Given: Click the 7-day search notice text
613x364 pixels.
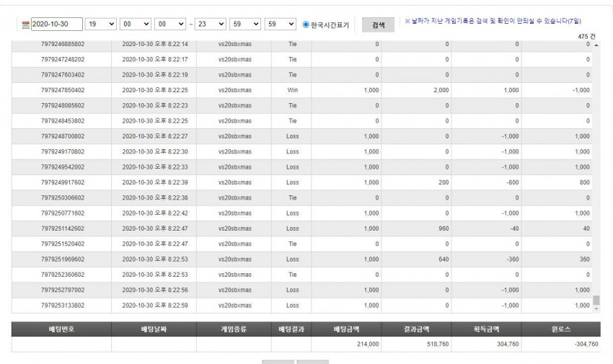Looking at the screenshot, I should [493, 21].
